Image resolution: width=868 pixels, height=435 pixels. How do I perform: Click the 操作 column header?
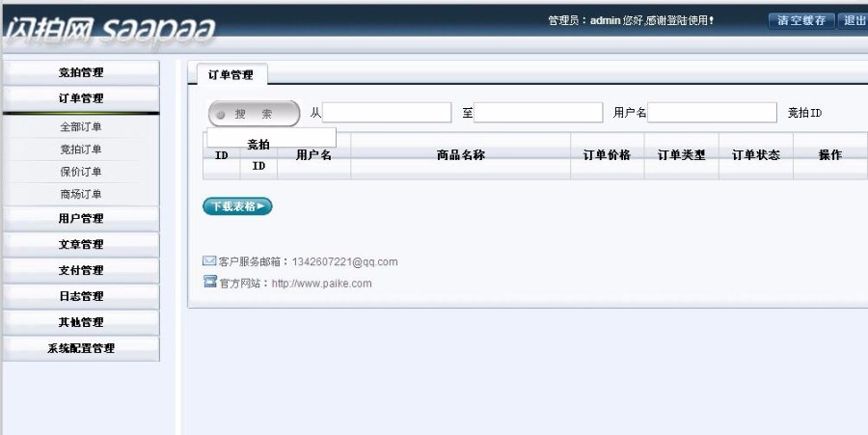[x=830, y=155]
